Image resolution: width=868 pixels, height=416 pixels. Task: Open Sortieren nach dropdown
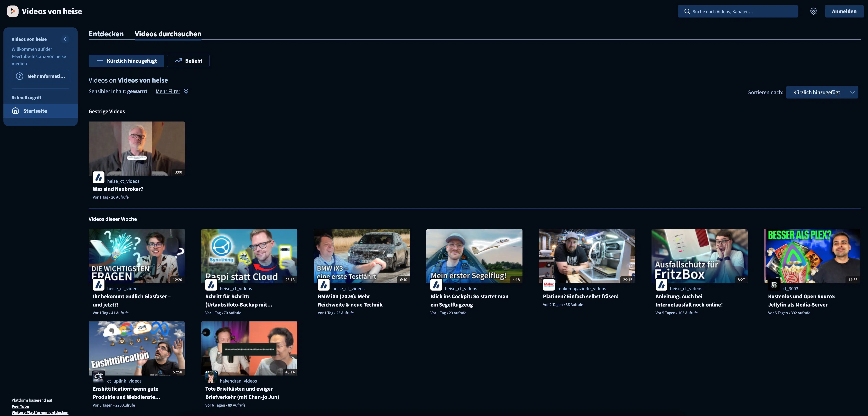coord(822,92)
